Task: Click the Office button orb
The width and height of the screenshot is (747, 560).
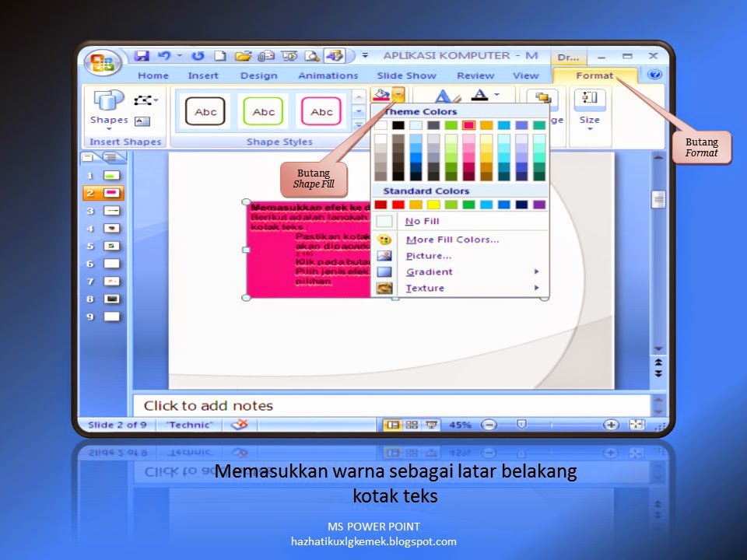Action: [103, 63]
